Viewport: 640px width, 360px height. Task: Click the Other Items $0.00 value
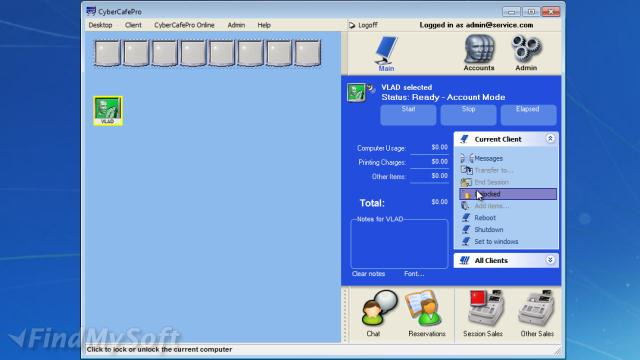[x=439, y=176]
